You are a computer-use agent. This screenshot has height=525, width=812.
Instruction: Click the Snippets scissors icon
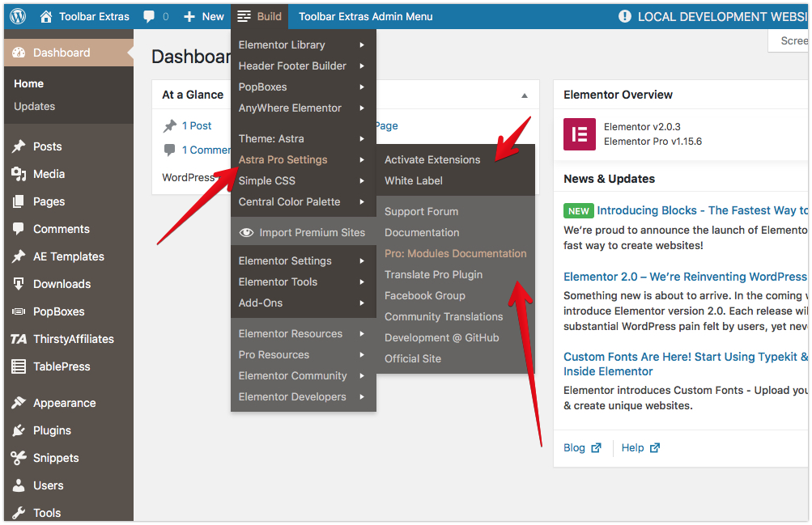pos(19,457)
